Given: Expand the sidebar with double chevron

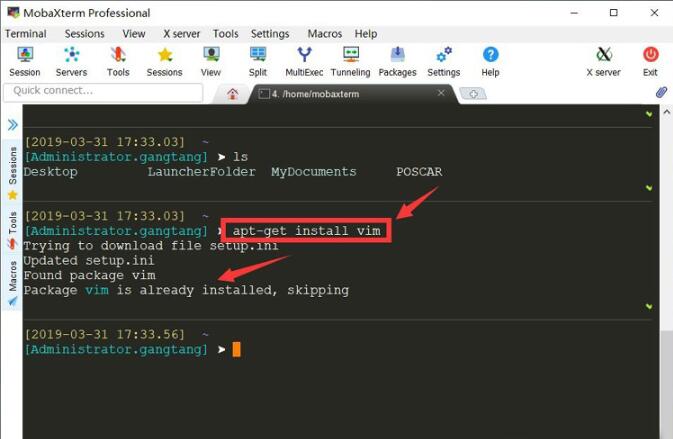Looking at the screenshot, I should click(12, 125).
